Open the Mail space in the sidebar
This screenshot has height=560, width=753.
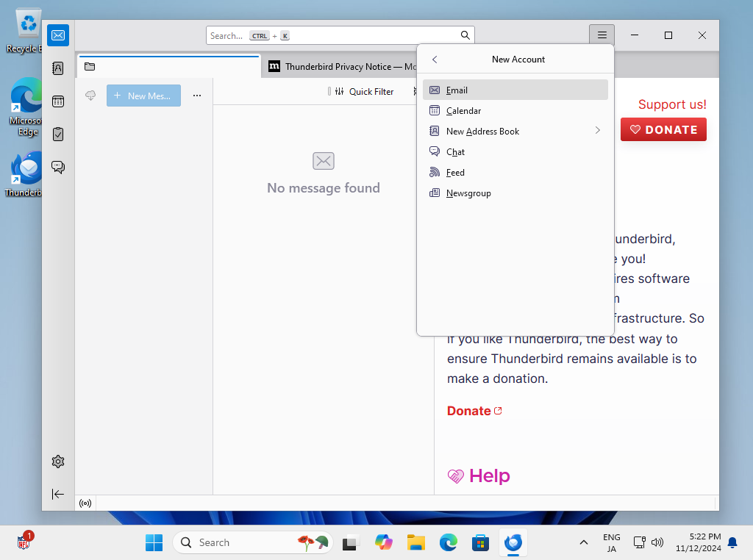click(58, 35)
